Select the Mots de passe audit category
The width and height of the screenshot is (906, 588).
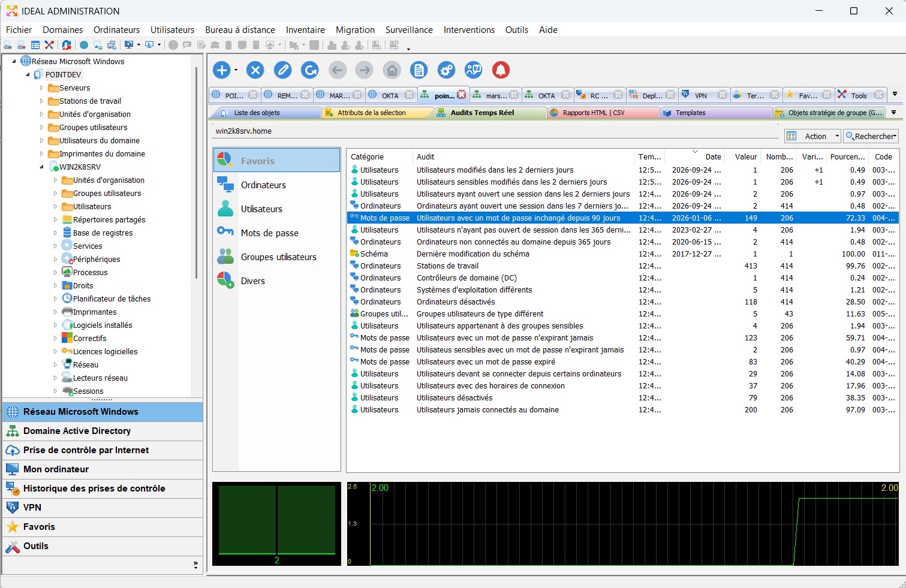click(x=276, y=233)
